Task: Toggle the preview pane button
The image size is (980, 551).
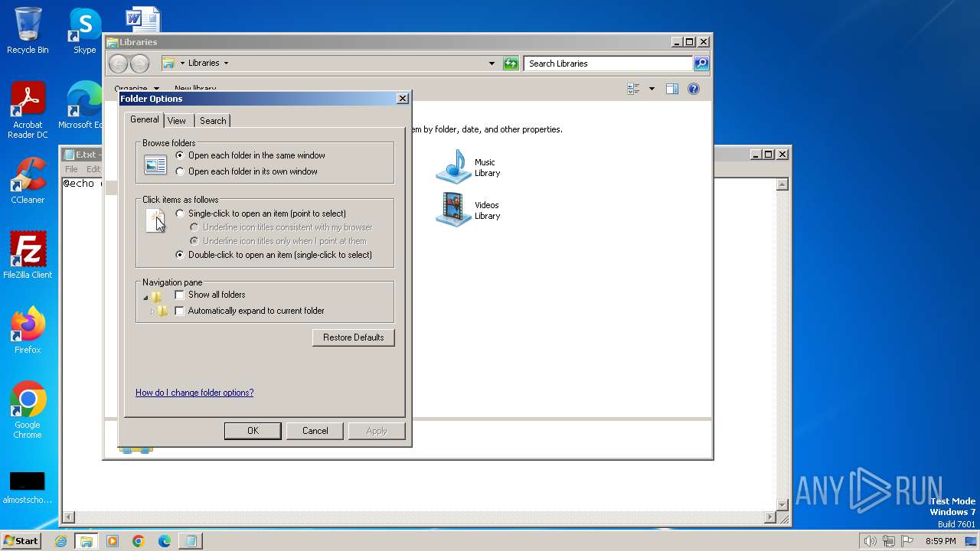Action: click(672, 89)
